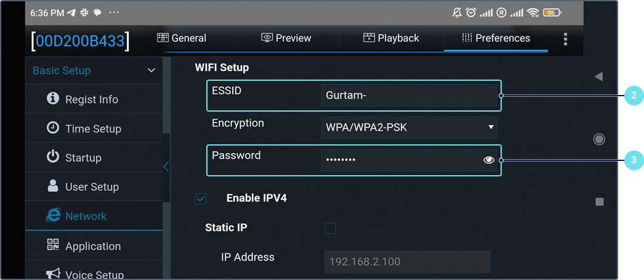Click the Network browser icon
Screen dimensions: 644x280
pos(53,216)
